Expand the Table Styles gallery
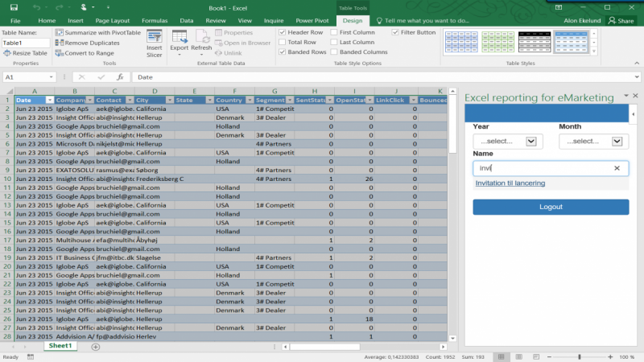Viewport: 644px width, 362px height. coord(594,51)
